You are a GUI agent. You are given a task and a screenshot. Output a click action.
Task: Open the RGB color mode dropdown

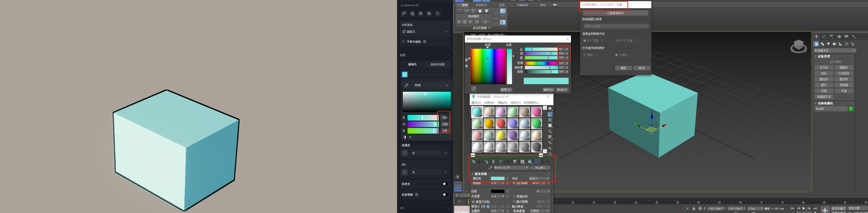[431, 85]
